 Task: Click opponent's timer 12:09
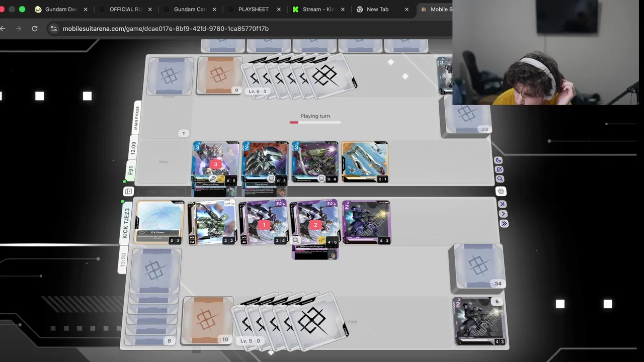coord(133,148)
